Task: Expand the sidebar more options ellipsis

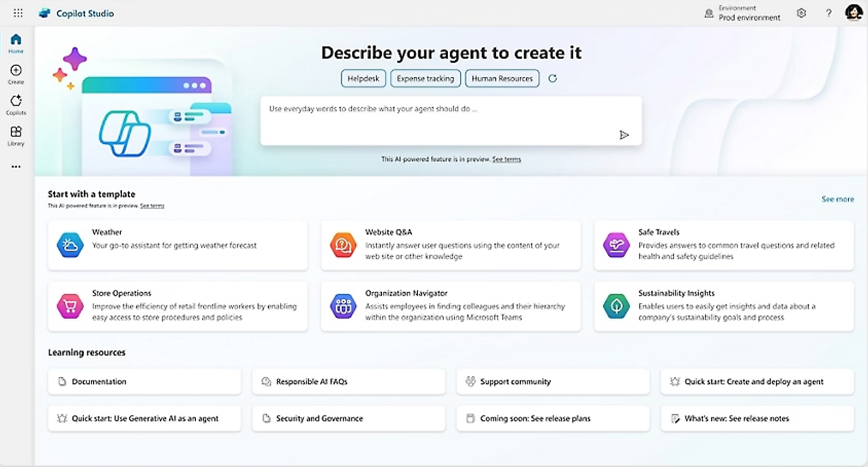Action: 16,166
